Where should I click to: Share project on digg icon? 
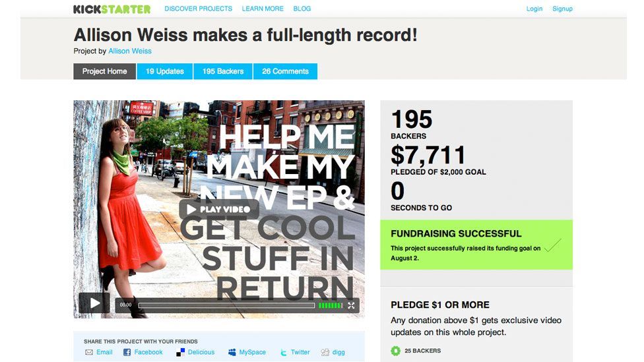[325, 352]
